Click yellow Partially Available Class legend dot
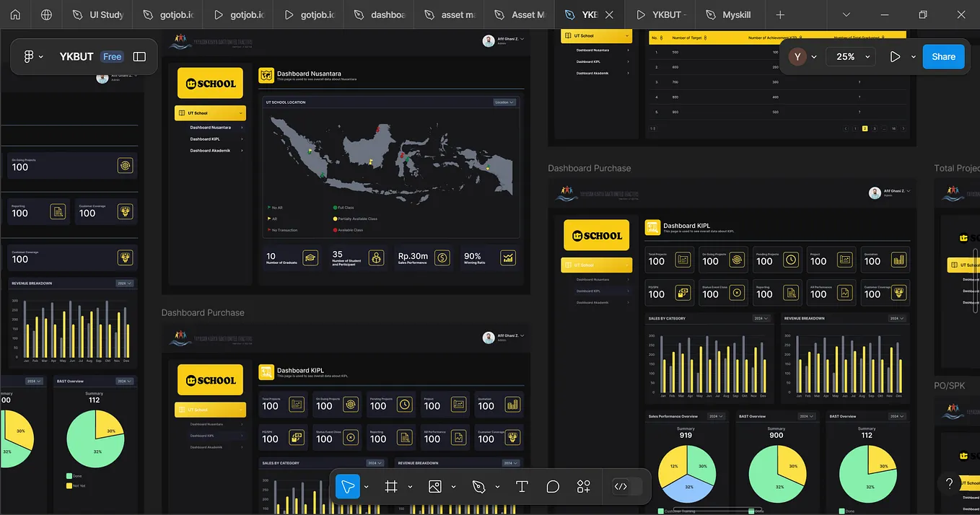The height and width of the screenshot is (515, 980). (335, 219)
